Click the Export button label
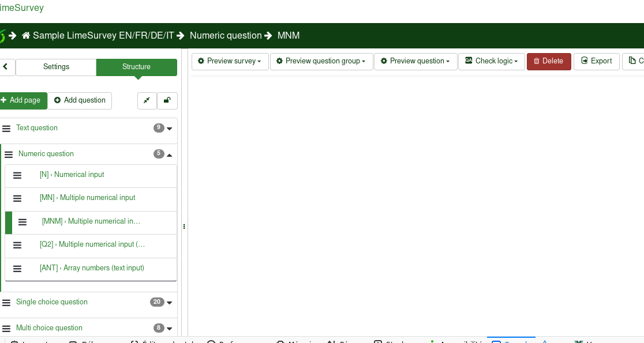The width and height of the screenshot is (644, 343). pos(601,61)
